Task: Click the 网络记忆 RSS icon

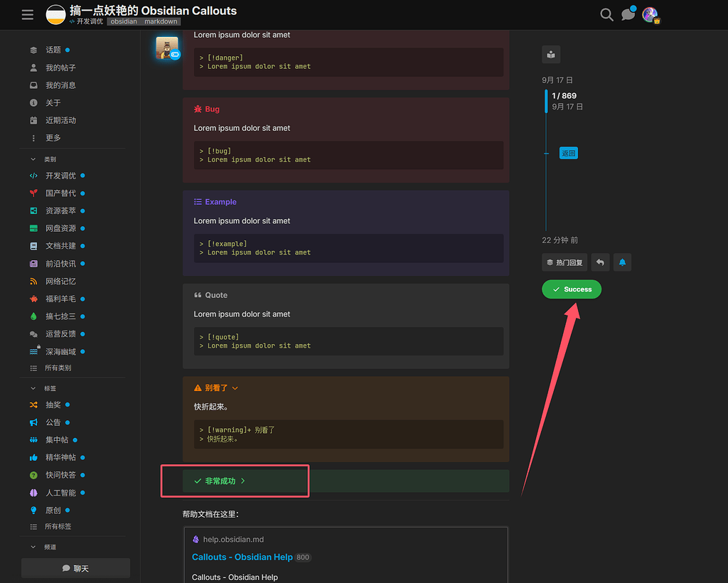Action: pyautogui.click(x=33, y=282)
